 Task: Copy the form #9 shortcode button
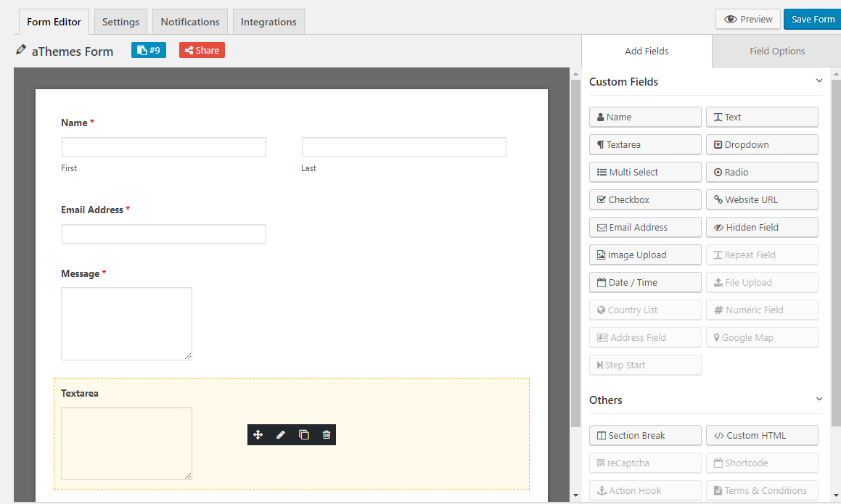click(x=149, y=51)
